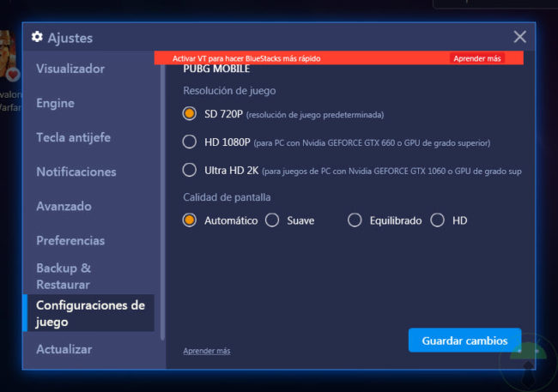The width and height of the screenshot is (558, 392).
Task: Set screen quality to Equilibrado
Action: coord(355,220)
